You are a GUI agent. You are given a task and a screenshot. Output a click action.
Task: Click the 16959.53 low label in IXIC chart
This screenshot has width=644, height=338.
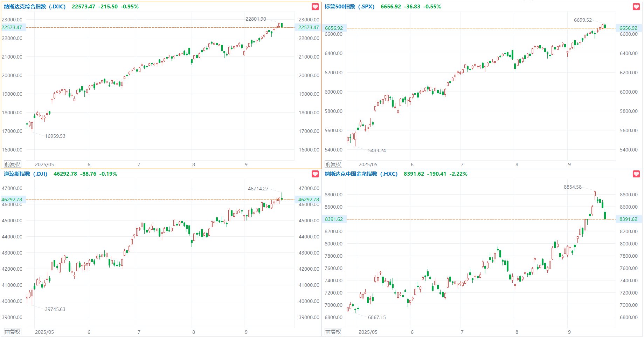point(55,136)
